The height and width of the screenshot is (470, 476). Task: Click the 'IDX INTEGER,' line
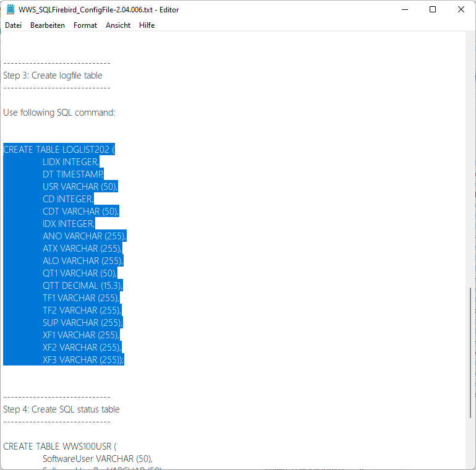pos(69,224)
